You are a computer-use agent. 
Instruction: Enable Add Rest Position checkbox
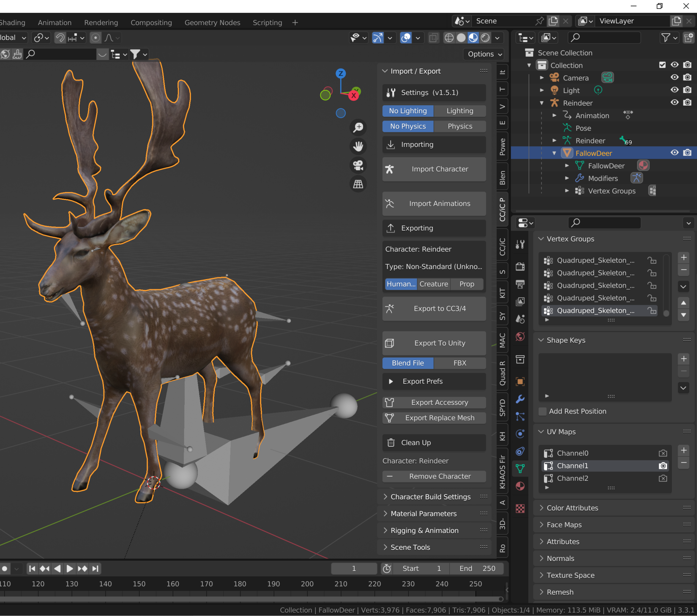[542, 411]
